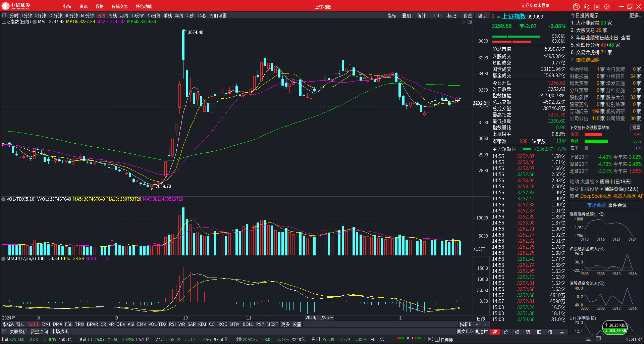Toggle the MACD panel circle button
This screenshot has height=344, width=644.
[3, 259]
